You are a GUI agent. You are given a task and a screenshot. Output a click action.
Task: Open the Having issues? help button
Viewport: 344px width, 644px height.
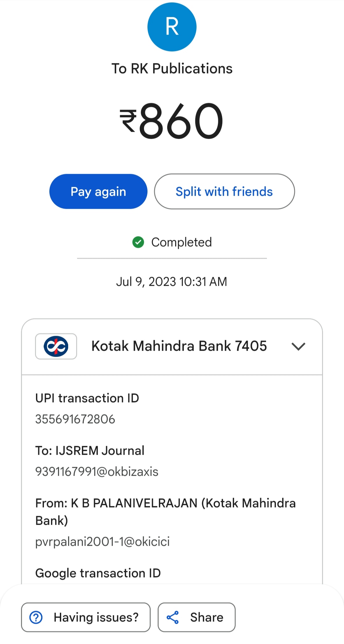pos(86,617)
